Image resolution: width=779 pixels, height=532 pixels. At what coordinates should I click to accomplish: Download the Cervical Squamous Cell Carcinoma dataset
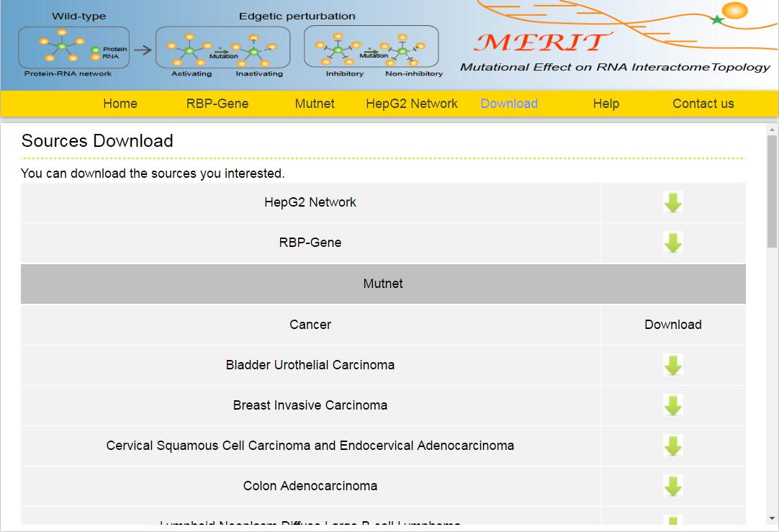pyautogui.click(x=672, y=446)
